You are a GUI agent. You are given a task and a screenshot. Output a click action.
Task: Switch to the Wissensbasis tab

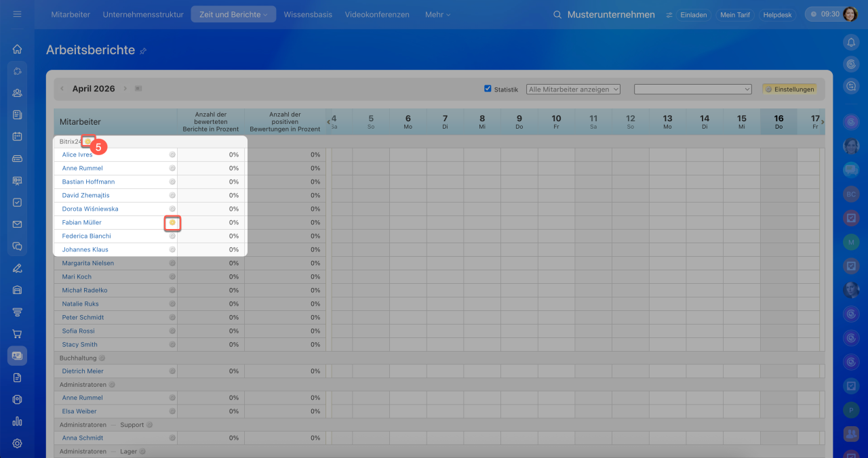click(x=308, y=14)
